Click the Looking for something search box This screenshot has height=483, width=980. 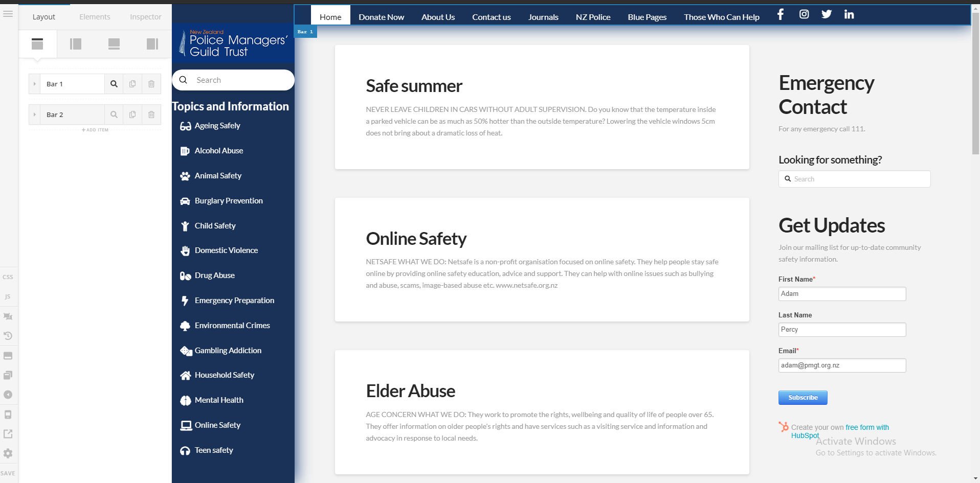[x=854, y=179]
